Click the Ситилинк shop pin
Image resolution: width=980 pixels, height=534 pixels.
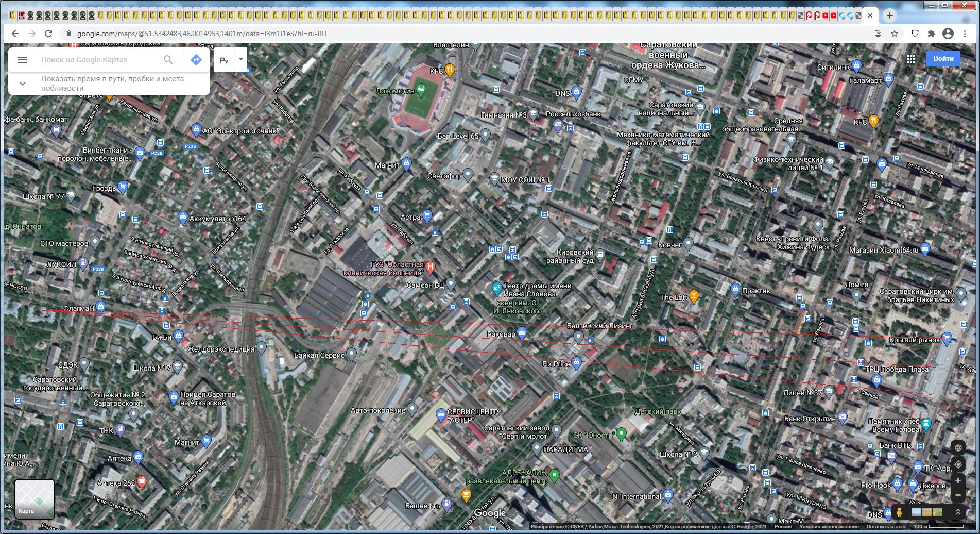[856, 66]
